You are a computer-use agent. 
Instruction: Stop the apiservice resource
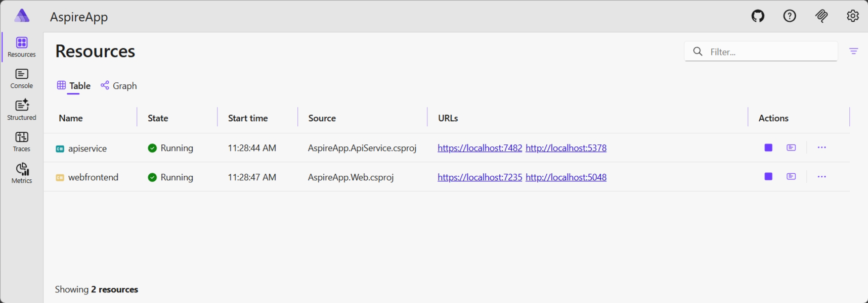[x=768, y=147]
